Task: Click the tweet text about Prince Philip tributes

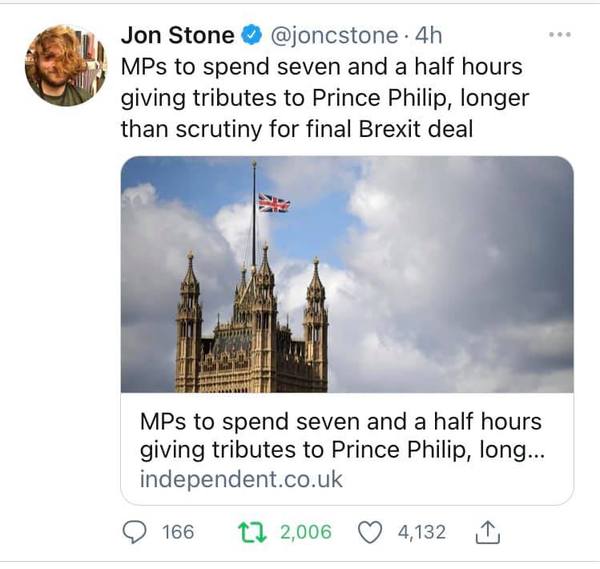Action: coord(320,99)
